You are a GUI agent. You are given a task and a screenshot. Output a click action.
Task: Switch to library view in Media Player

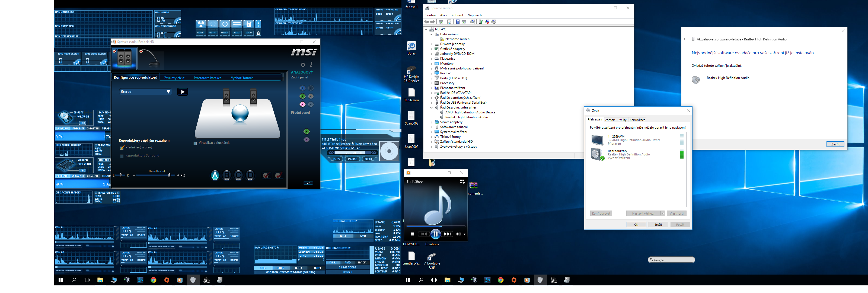462,181
